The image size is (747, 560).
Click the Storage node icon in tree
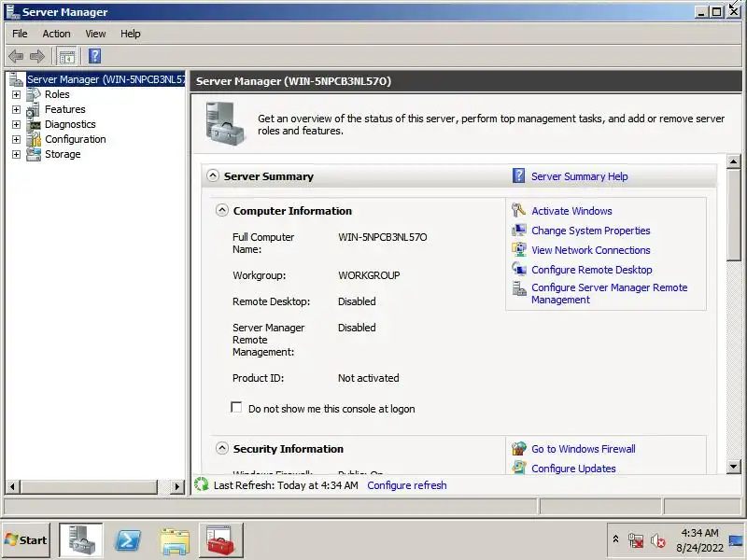34,154
